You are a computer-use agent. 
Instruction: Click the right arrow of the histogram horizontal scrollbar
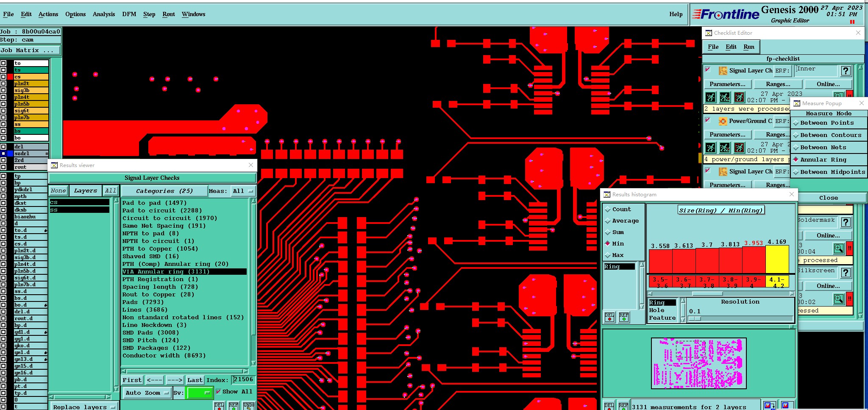point(792,293)
